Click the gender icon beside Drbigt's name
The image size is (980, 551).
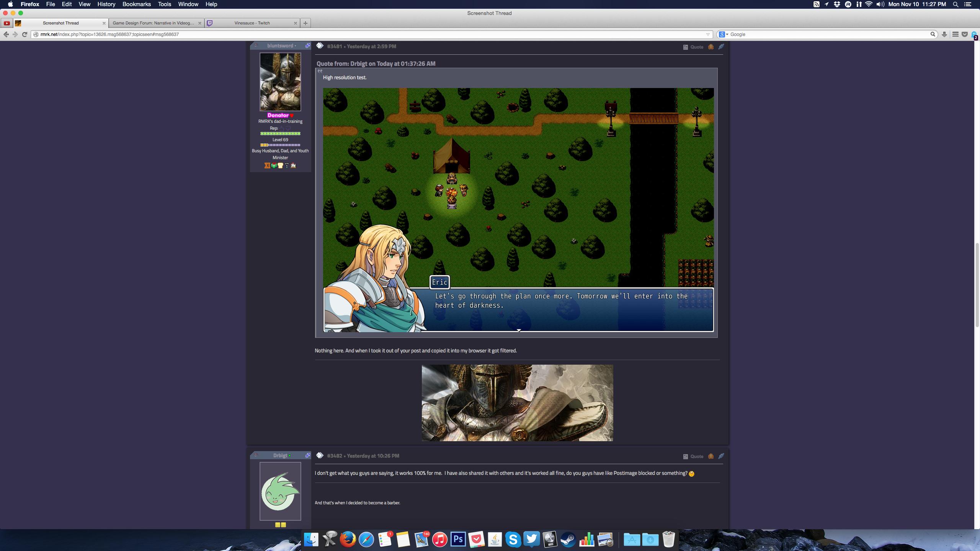307,455
